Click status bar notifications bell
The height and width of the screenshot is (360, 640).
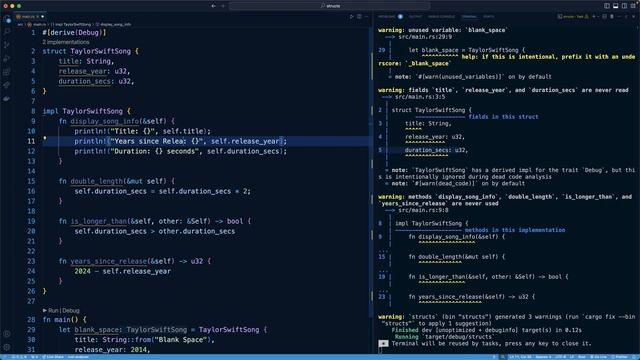point(634,357)
